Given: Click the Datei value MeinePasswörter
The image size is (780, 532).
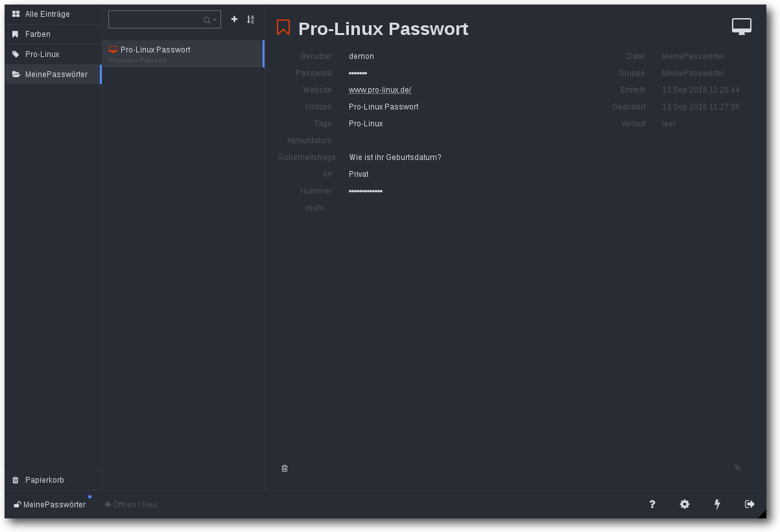Looking at the screenshot, I should pos(693,56).
